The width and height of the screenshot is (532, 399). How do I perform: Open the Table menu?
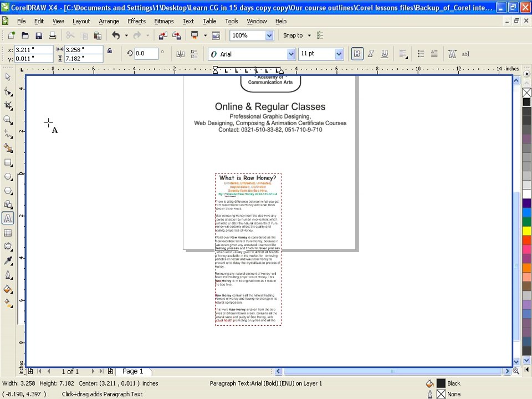coord(209,21)
